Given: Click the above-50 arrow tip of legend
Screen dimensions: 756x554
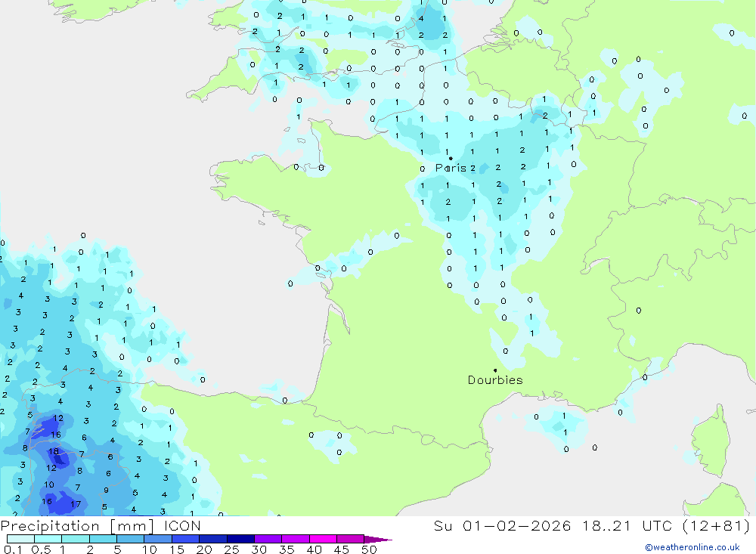Looking at the screenshot, I should (377, 539).
